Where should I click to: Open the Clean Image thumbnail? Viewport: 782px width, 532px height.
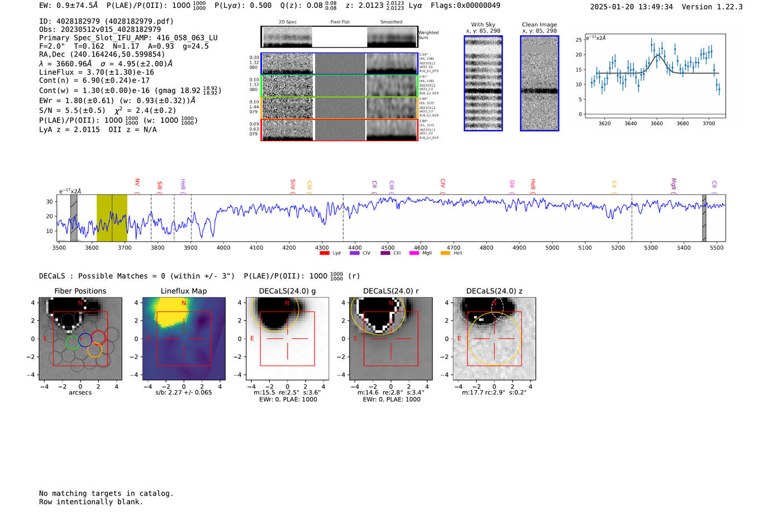[x=539, y=83]
